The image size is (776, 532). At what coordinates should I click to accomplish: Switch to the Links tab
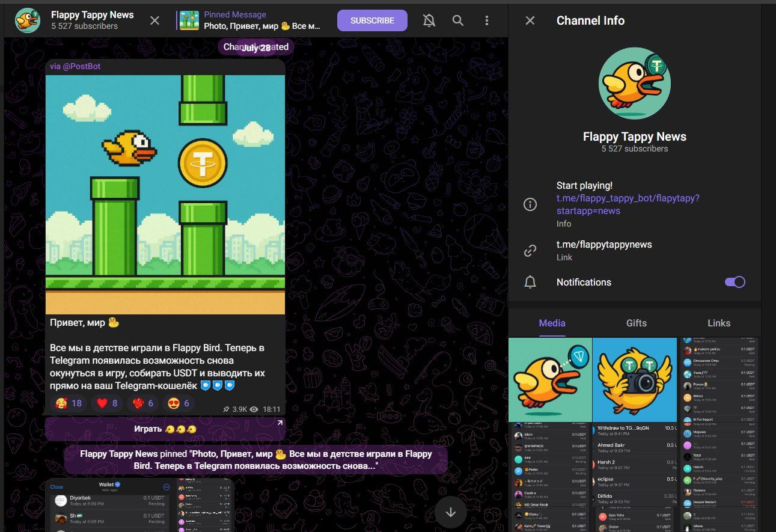click(718, 323)
